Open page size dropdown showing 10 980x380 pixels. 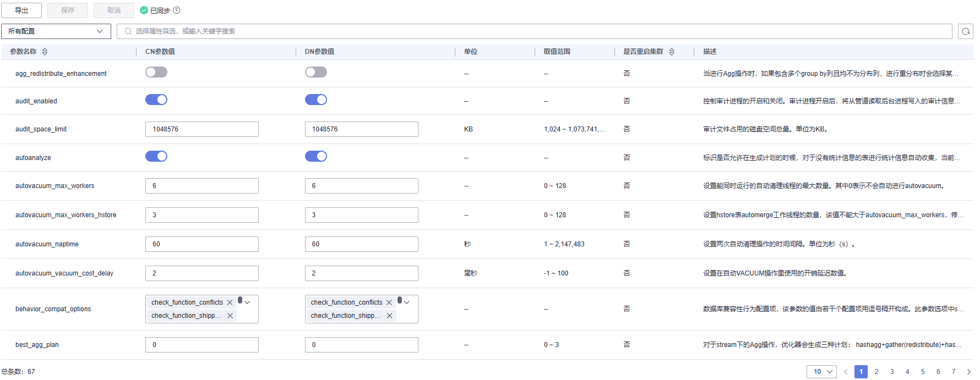coord(821,372)
